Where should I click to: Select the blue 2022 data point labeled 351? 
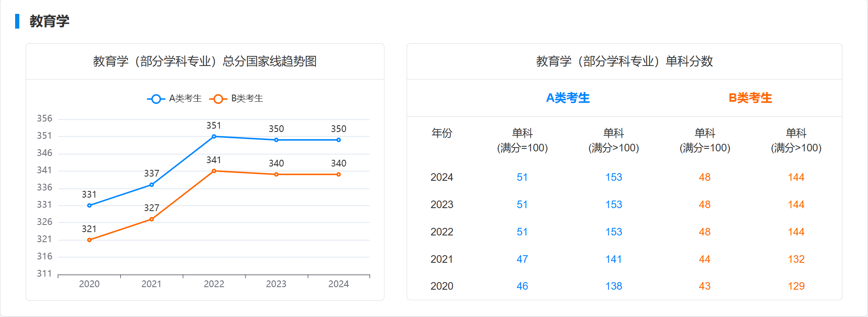tap(214, 137)
